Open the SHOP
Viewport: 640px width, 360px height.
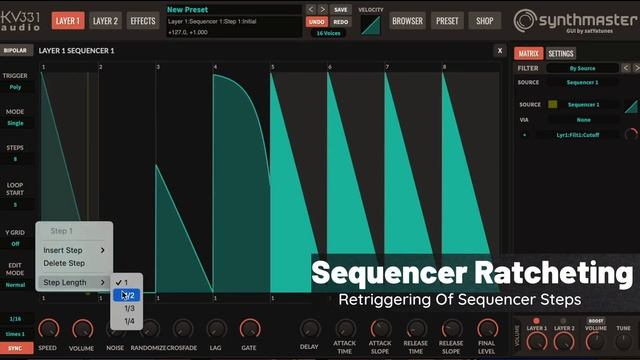[x=484, y=21]
